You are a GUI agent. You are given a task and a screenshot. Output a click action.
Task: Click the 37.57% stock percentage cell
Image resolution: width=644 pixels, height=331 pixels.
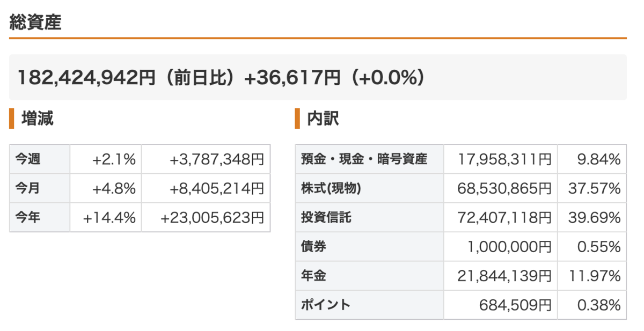[592, 188]
